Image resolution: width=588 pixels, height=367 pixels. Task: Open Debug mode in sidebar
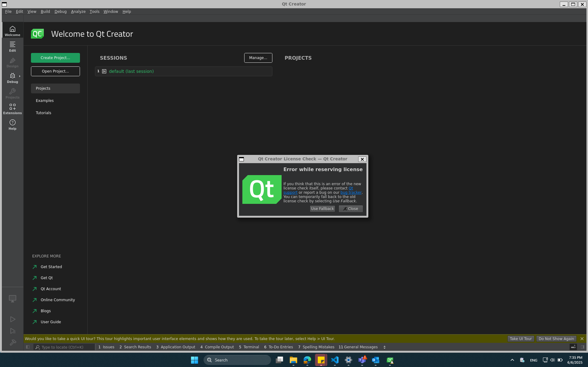click(12, 78)
